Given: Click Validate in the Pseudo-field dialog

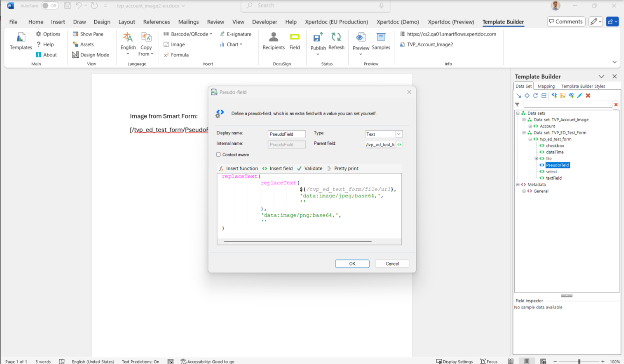Looking at the screenshot, I should [309, 168].
